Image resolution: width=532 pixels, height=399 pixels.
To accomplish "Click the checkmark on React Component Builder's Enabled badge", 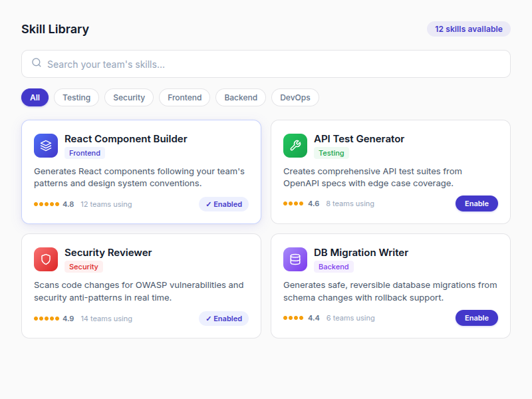I will coord(209,204).
